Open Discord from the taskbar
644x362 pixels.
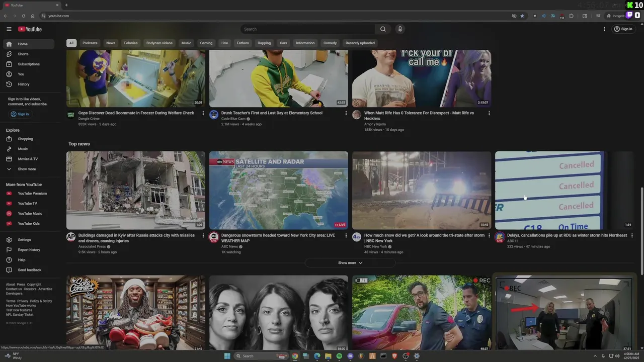click(x=350, y=356)
